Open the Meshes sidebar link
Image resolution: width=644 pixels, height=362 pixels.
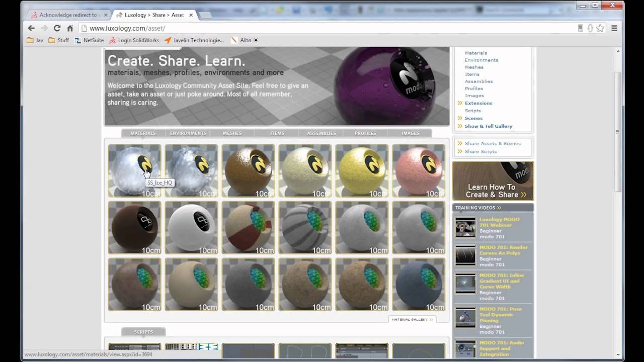click(x=474, y=67)
